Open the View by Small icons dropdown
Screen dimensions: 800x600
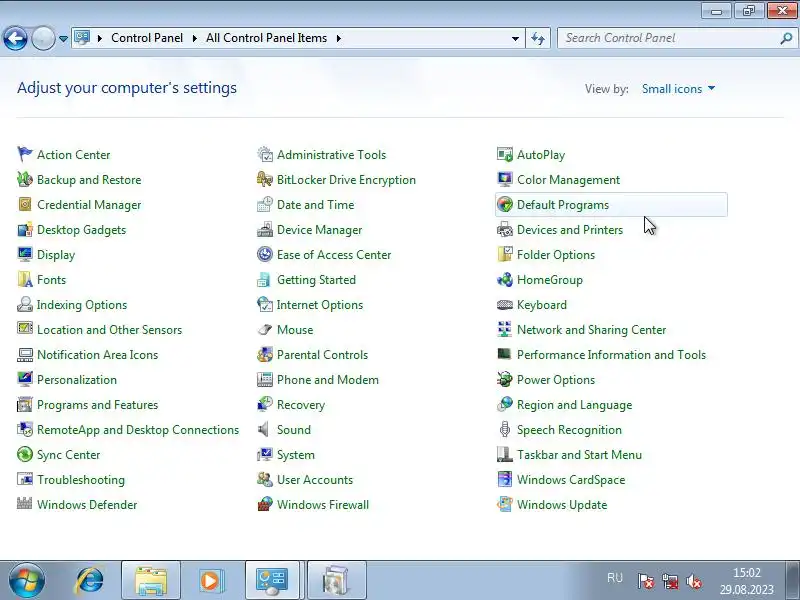[x=678, y=89]
